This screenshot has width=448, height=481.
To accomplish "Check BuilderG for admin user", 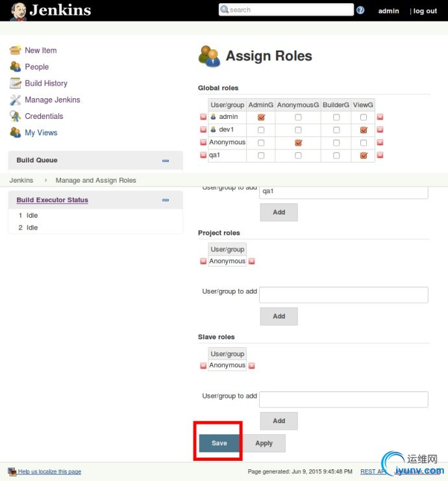I will (336, 117).
